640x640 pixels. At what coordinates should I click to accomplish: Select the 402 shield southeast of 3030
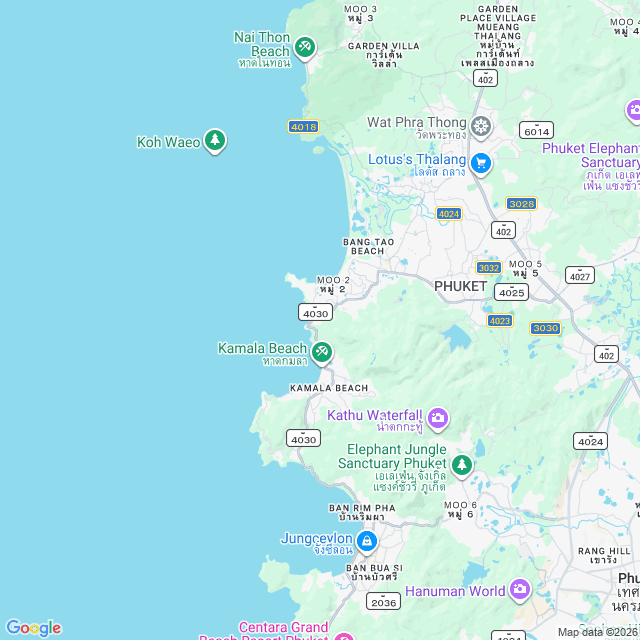(x=606, y=354)
